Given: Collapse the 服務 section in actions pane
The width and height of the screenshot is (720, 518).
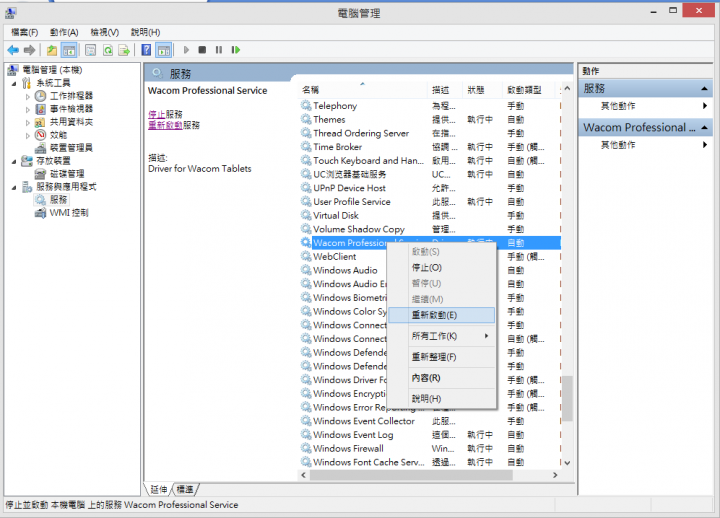Looking at the screenshot, I should (x=704, y=88).
